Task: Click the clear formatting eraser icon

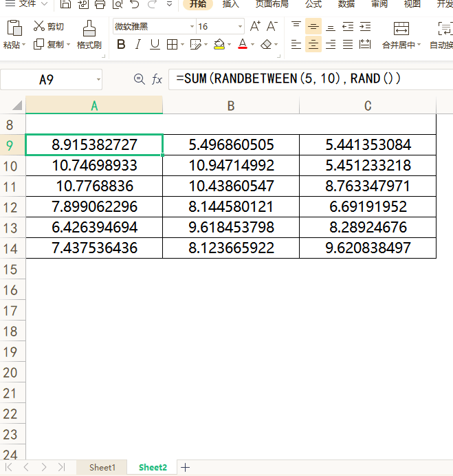Action: [266, 45]
